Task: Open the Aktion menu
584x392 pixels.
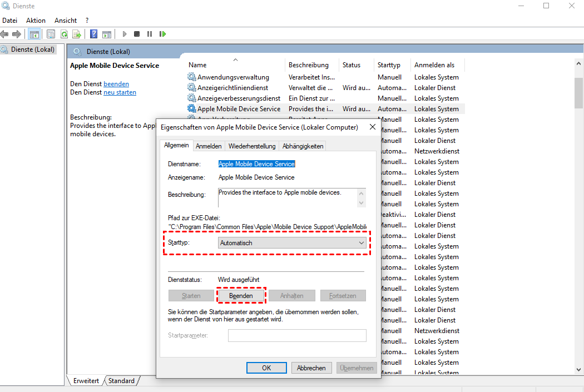Action: tap(36, 21)
